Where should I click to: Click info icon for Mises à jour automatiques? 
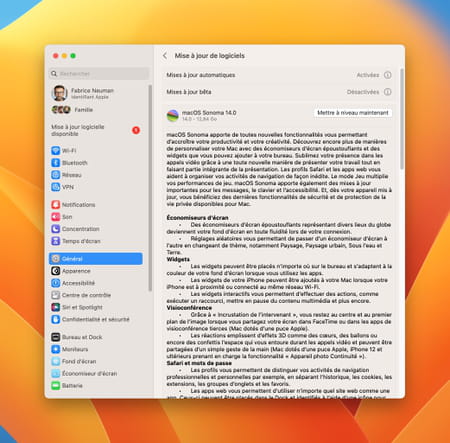387,75
